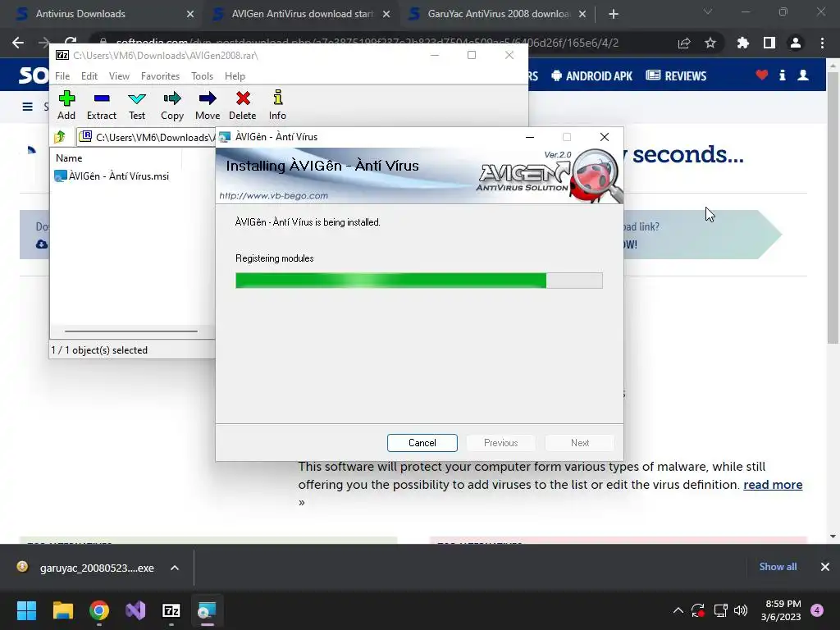Screen dimensions: 840x630
Task: Switch to 7-Zip on the taskbar
Action: (171, 610)
